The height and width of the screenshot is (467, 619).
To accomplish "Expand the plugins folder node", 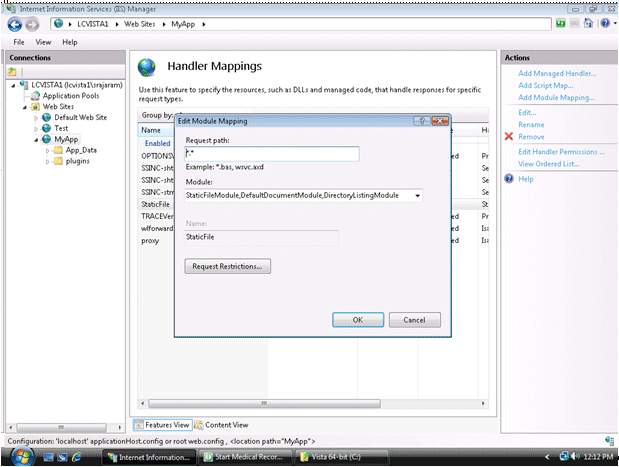I will point(46,161).
